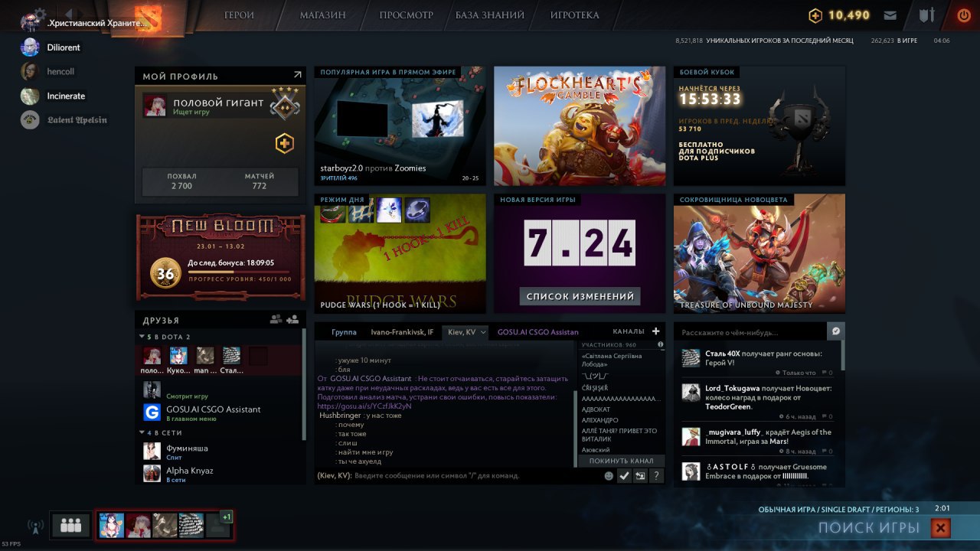Image resolution: width=980 pixels, height=551 pixels.
Task: Click the ready-check checkmark chat button
Action: [x=625, y=476]
